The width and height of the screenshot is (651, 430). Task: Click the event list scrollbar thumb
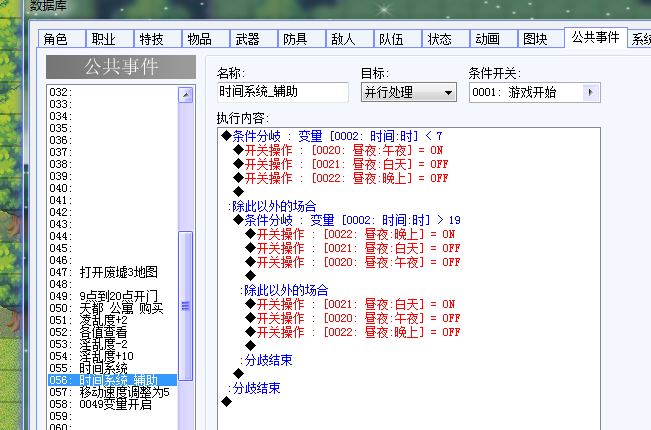coord(186,306)
